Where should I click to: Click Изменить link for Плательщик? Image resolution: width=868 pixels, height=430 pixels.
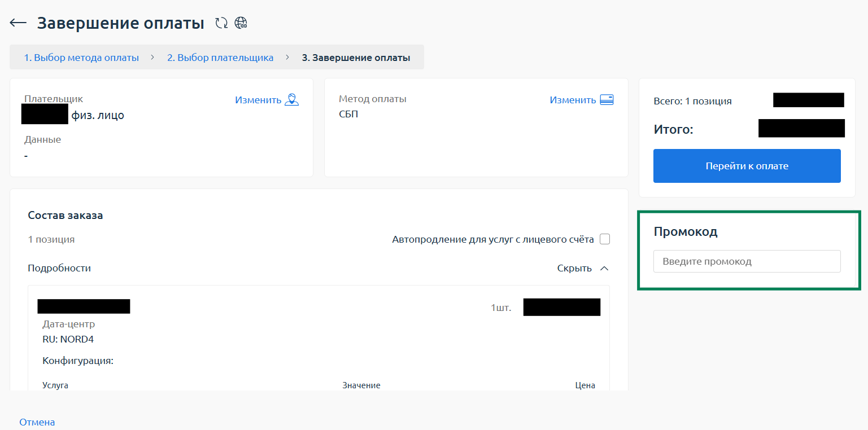258,100
